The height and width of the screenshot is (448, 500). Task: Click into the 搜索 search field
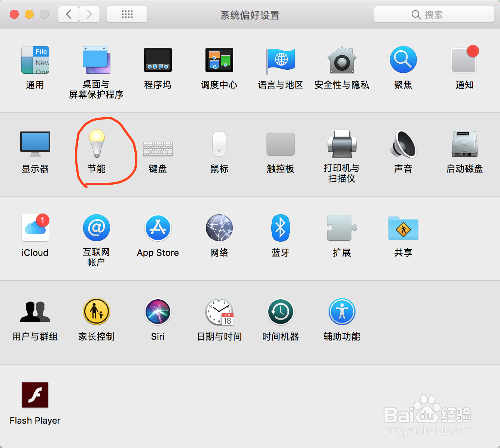[x=434, y=15]
